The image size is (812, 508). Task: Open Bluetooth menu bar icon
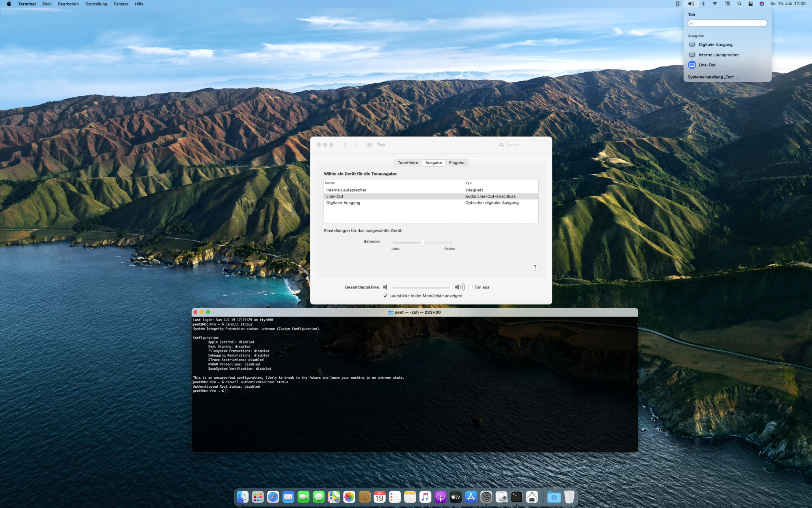(703, 4)
